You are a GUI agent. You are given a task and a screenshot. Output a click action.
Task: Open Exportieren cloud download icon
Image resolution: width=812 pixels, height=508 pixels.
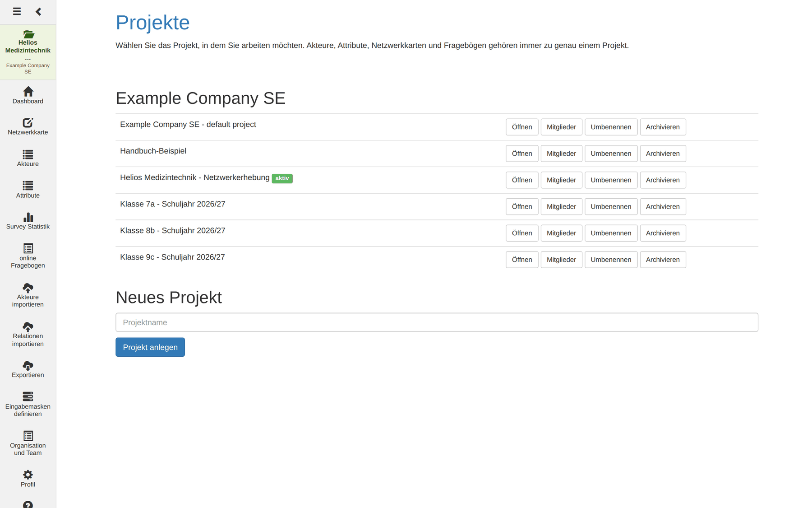click(28, 365)
